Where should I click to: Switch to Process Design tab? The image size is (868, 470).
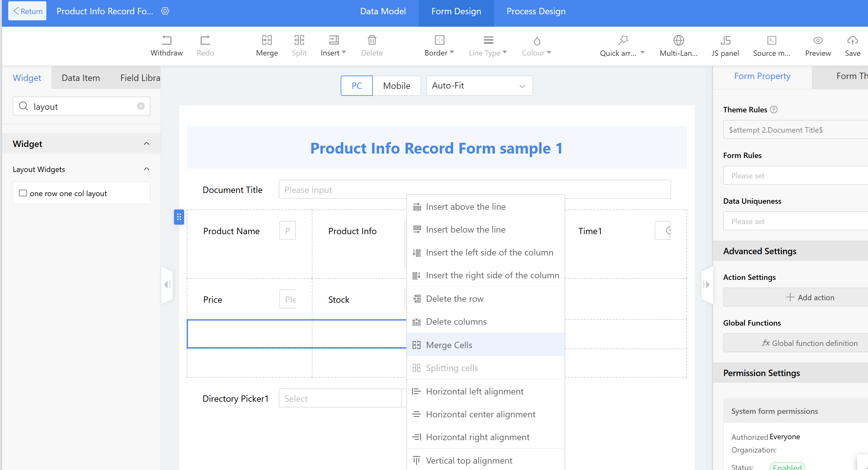[x=536, y=11]
